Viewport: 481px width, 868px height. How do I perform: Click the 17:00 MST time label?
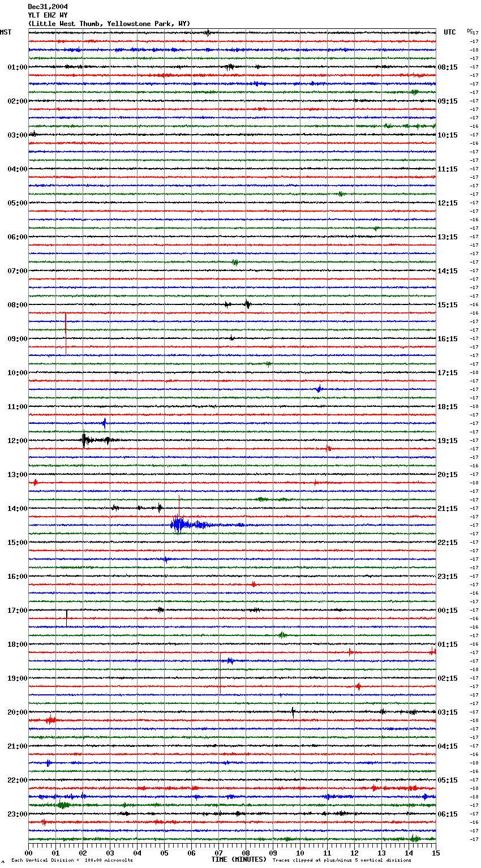click(18, 611)
